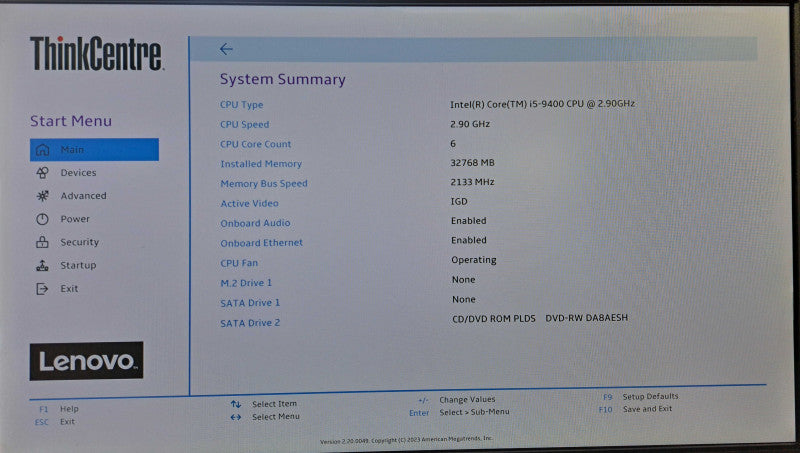Click the Memory Bus Speed label
800x453 pixels.
coord(264,184)
